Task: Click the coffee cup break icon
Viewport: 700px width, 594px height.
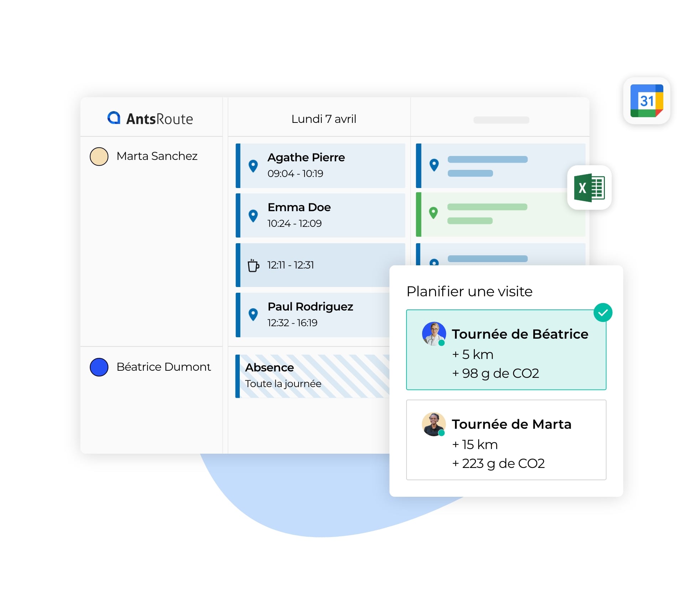Action: click(x=253, y=265)
